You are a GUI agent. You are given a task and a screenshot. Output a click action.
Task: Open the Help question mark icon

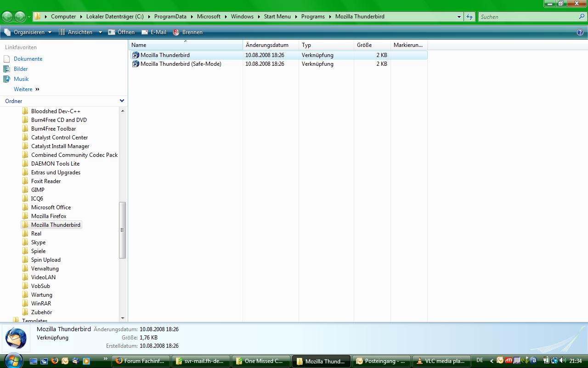click(580, 32)
